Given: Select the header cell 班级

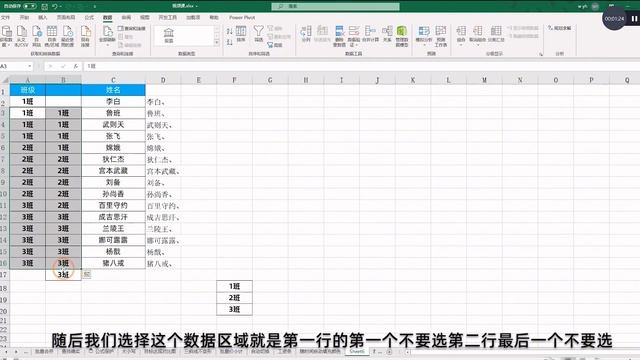Looking at the screenshot, I should pyautogui.click(x=27, y=90).
